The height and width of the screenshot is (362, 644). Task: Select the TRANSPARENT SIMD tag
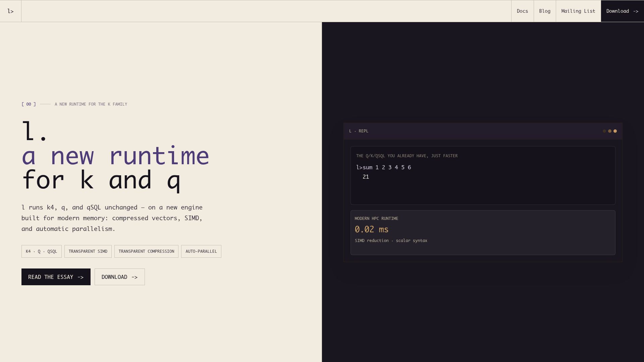[x=88, y=251]
